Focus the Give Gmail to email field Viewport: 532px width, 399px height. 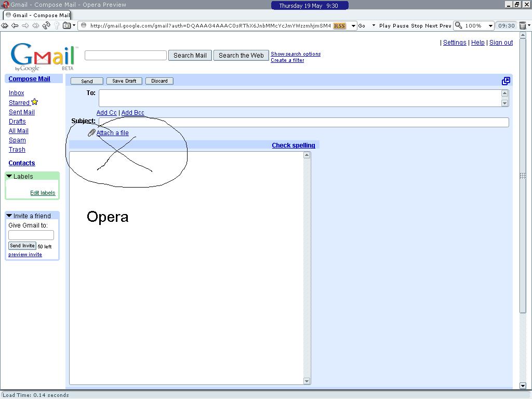31,235
